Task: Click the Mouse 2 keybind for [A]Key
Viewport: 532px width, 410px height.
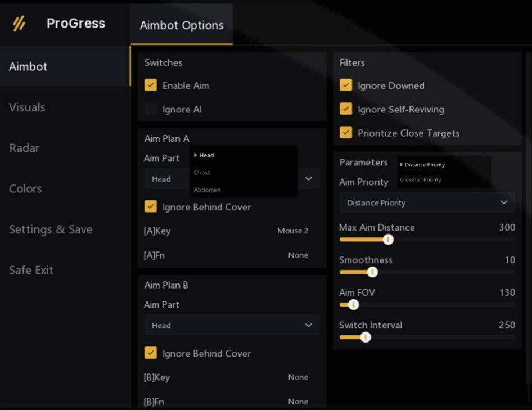Action: coord(292,231)
